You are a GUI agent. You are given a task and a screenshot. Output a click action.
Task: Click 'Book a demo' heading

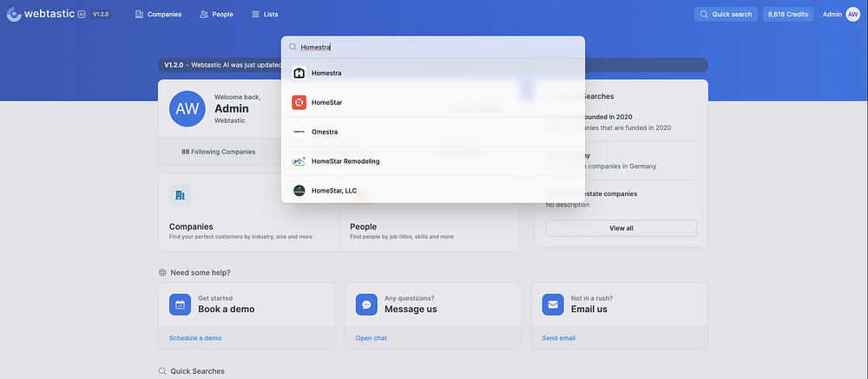click(x=227, y=310)
